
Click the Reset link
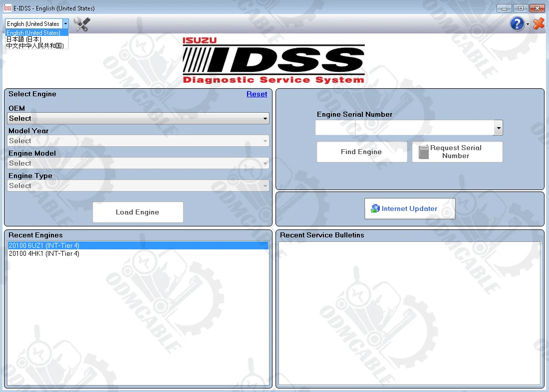(x=257, y=94)
